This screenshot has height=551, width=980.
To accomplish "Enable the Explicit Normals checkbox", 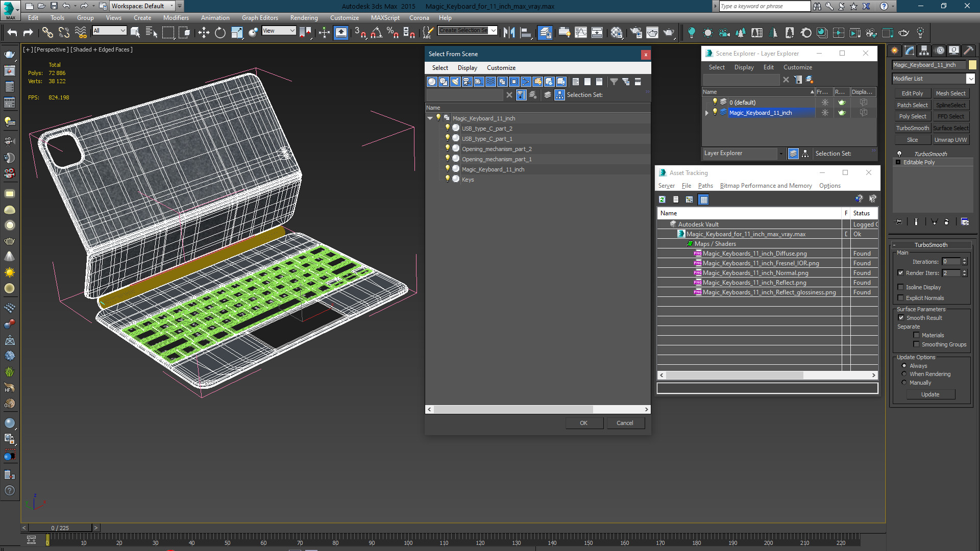I will click(x=901, y=298).
